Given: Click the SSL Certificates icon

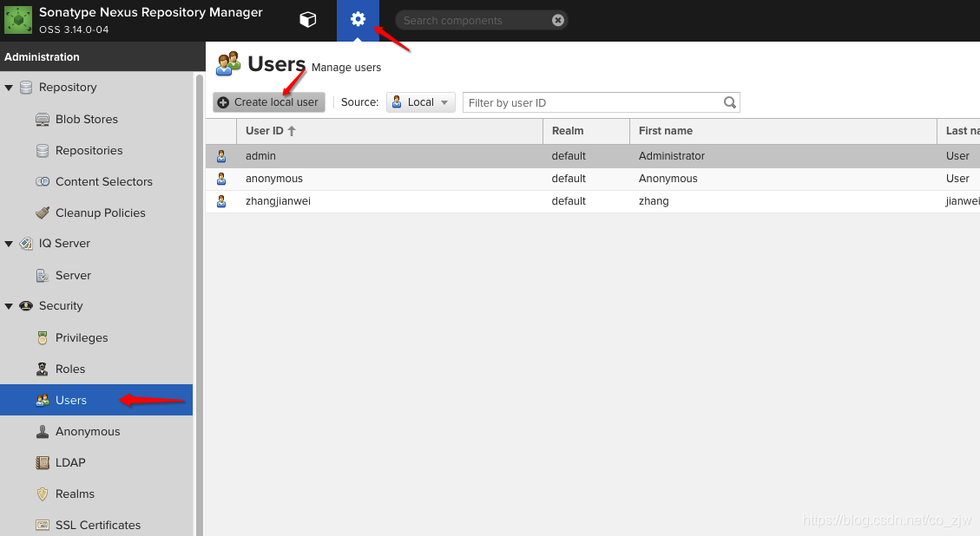Looking at the screenshot, I should (43, 525).
